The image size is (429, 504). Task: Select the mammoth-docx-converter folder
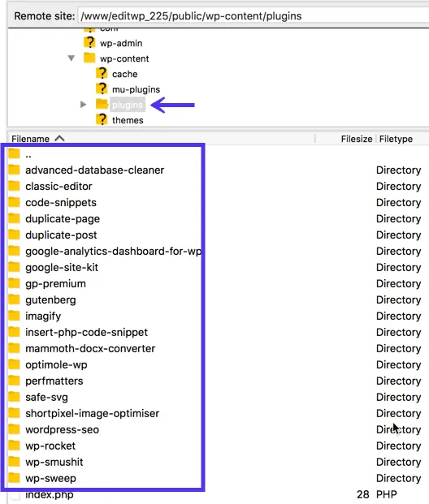(x=90, y=349)
